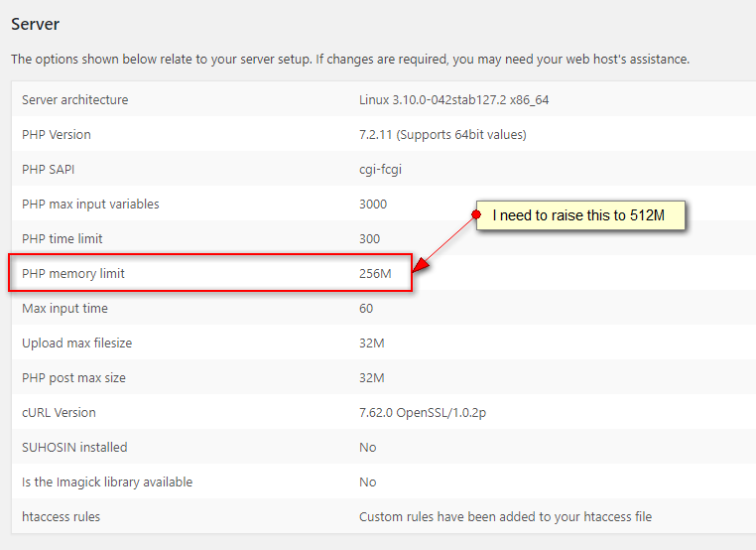Screen dimensions: 756x550
Task: Select the cgi-fcgi value
Action: click(x=380, y=169)
